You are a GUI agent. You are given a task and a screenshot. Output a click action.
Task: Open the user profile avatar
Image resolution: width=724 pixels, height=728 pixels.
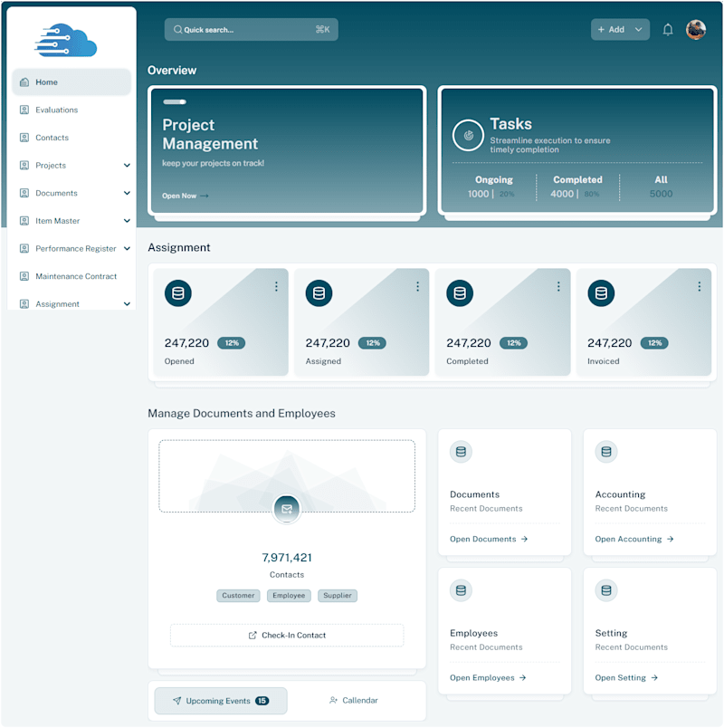click(x=696, y=30)
